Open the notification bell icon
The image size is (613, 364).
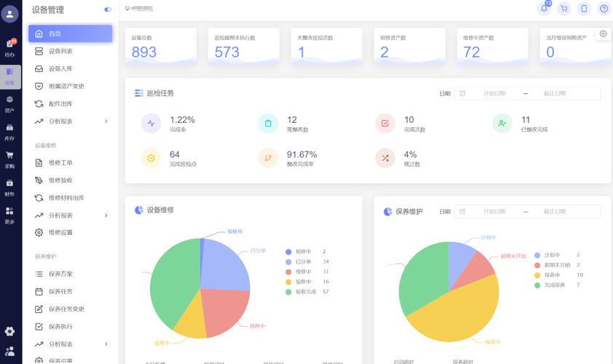tap(544, 9)
